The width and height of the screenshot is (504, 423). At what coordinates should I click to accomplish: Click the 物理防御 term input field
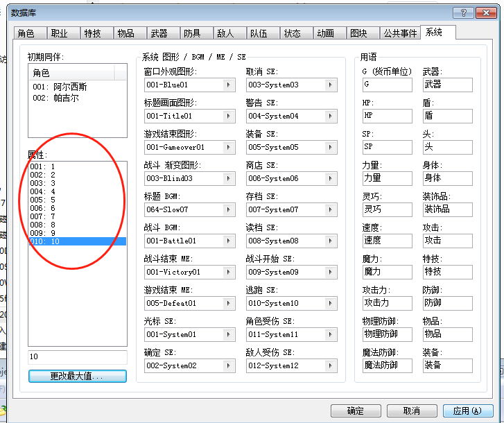click(x=387, y=334)
